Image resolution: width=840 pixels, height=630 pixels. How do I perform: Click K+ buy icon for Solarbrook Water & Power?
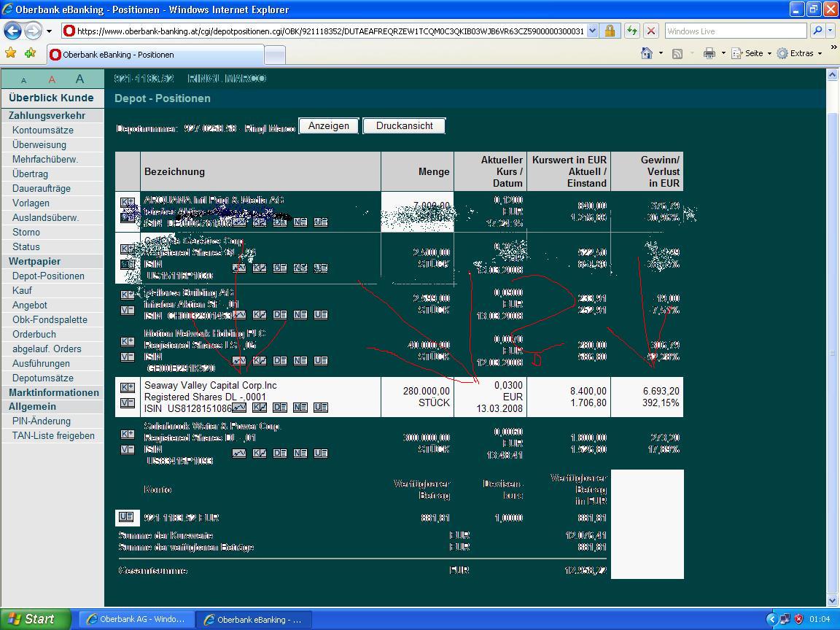click(128, 434)
